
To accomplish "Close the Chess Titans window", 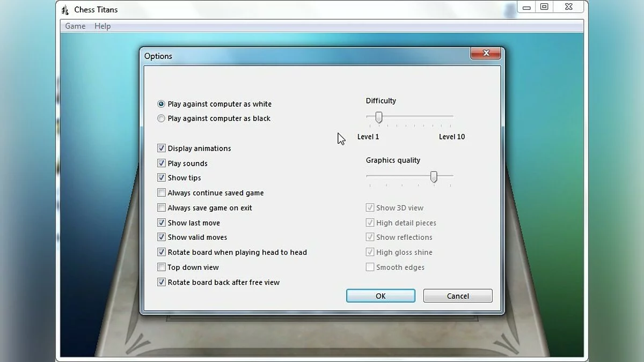I will point(568,7).
